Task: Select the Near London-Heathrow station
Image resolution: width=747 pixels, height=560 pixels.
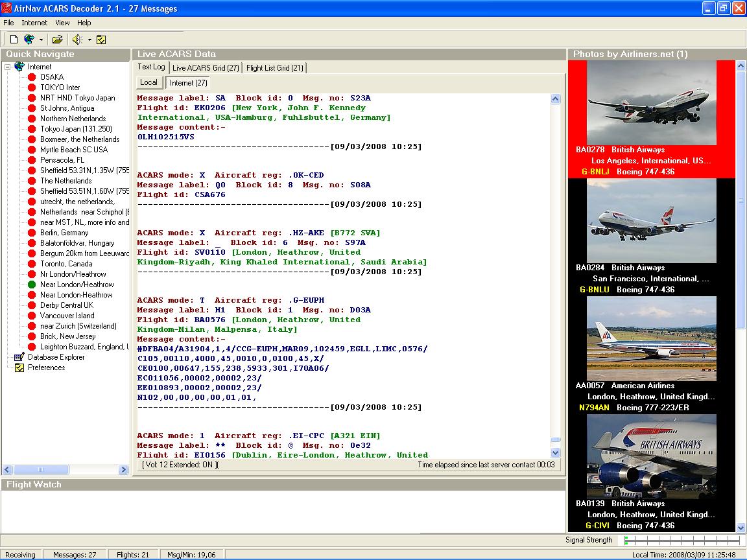Action: tap(77, 296)
